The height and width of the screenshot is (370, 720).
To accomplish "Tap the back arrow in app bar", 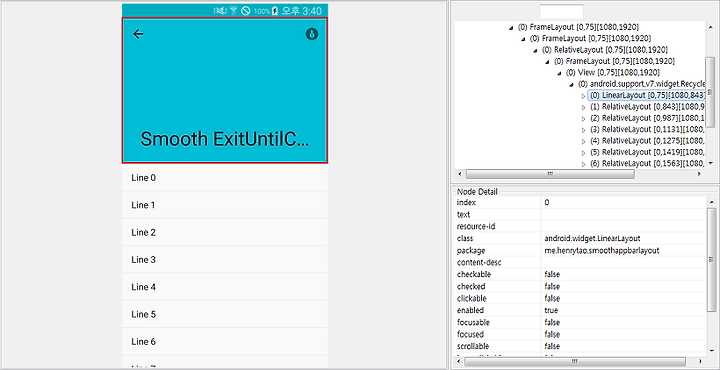I will (138, 34).
